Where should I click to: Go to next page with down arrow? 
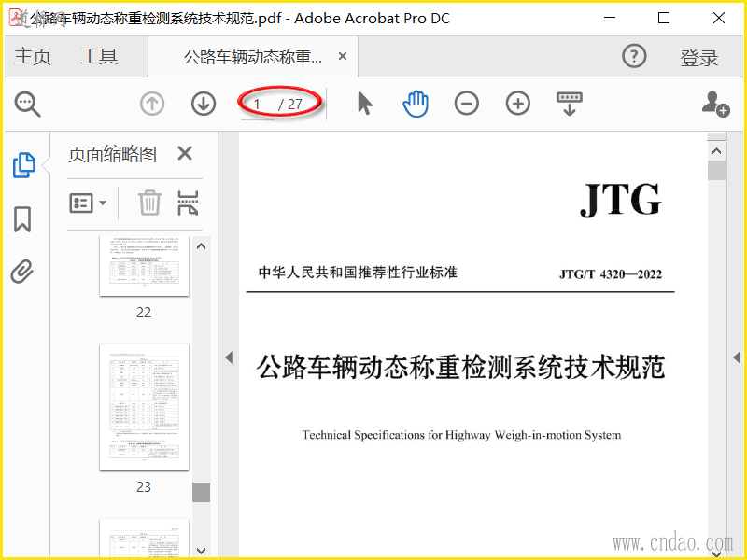point(204,104)
